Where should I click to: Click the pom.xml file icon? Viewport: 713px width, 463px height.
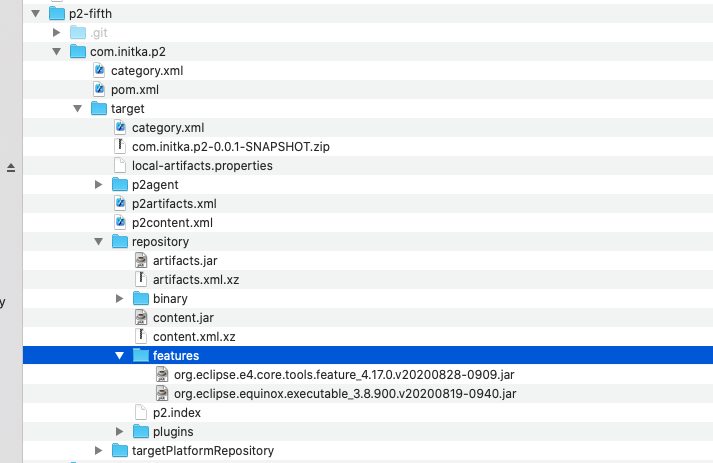click(x=99, y=89)
